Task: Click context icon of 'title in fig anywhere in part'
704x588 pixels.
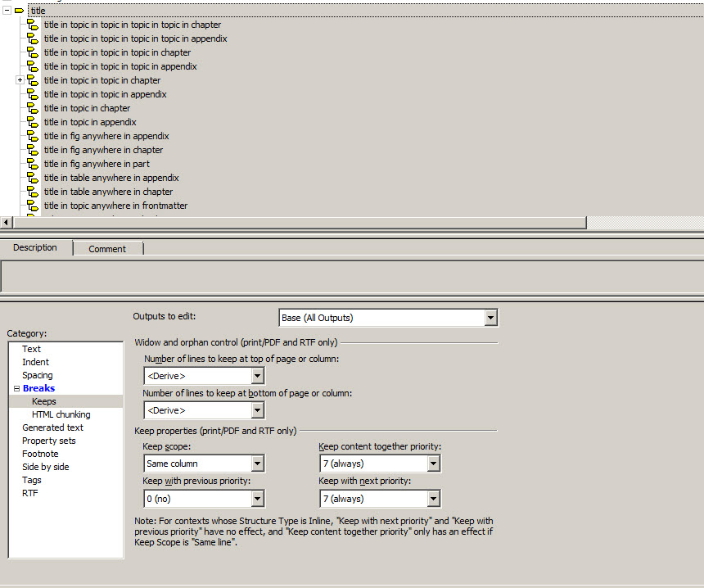Action: [x=33, y=164]
